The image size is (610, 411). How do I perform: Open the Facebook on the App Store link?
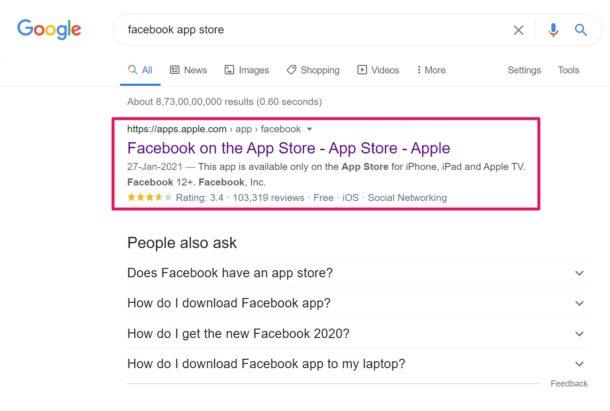click(288, 148)
